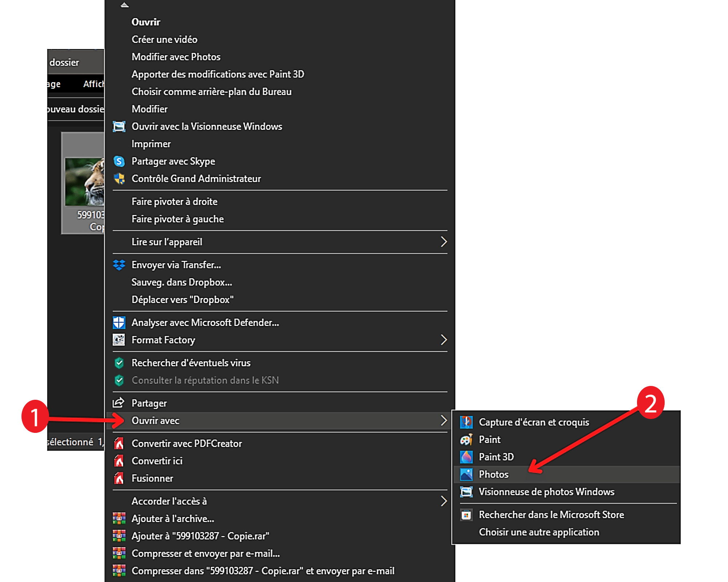Click WinRAR icon beside Compresser et envoyer par e-mail
This screenshot has height=582, width=728.
(119, 553)
